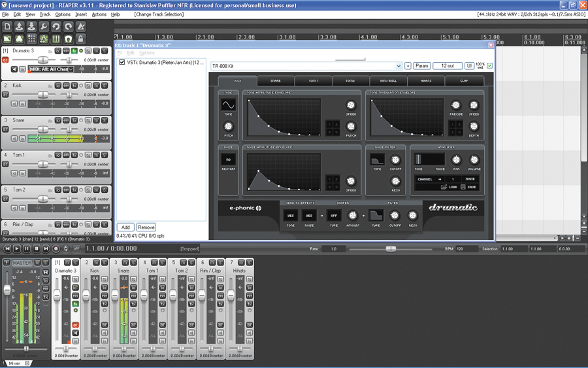
Task: Click the Undo toolbar icon
Action: click(56, 27)
